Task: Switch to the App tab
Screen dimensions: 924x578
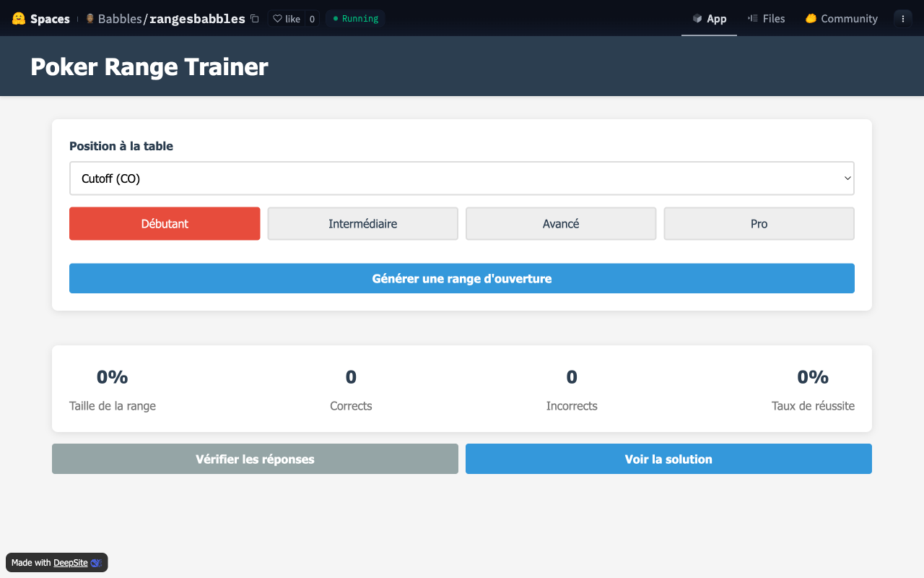Action: [709, 19]
